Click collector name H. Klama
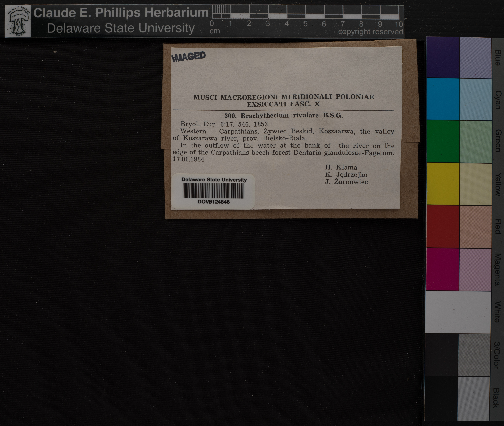504x426 pixels. point(341,167)
